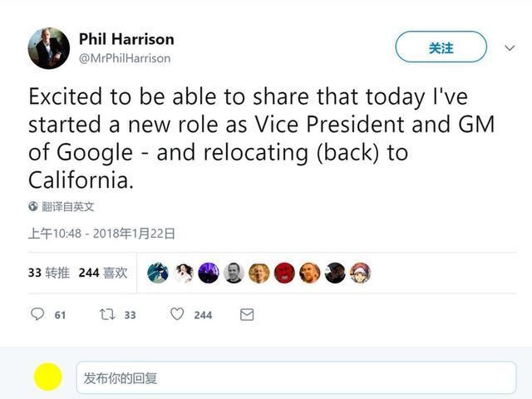Click the @MrPhilHarrison handle
The height and width of the screenshot is (399, 532).
[125, 58]
